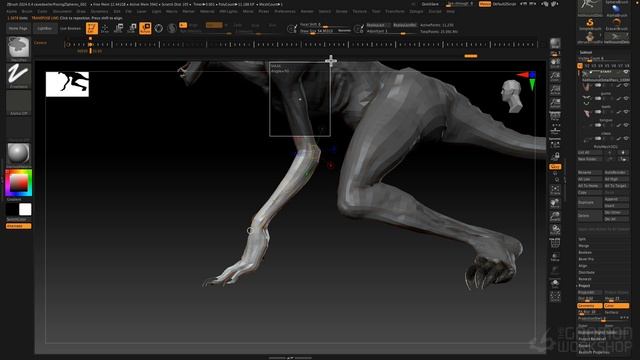Click the Zoom3D icon
Screen dimensions: 640x360
tap(555, 216)
